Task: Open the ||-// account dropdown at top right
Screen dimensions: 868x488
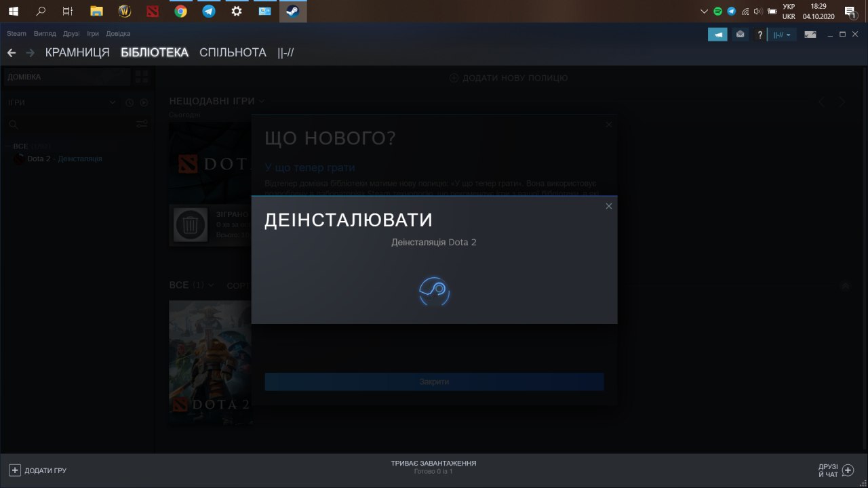Action: pos(783,35)
